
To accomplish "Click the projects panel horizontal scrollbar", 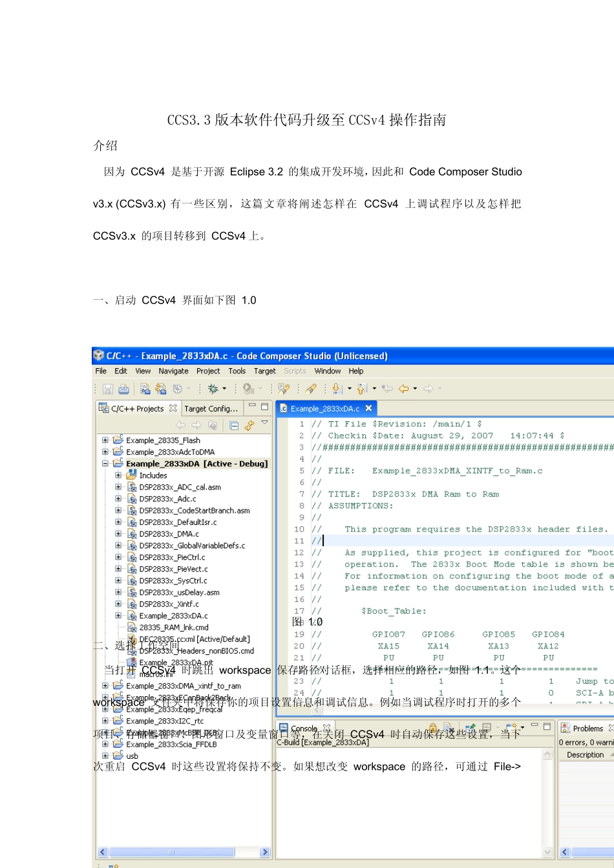I will point(171,852).
